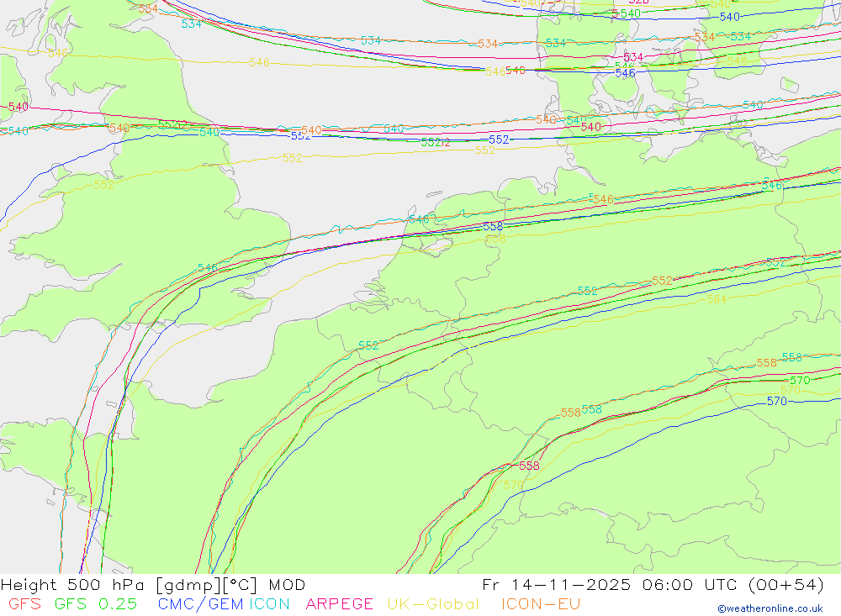
Task: Click the yellow UK-Global legend label
Action: [x=433, y=603]
